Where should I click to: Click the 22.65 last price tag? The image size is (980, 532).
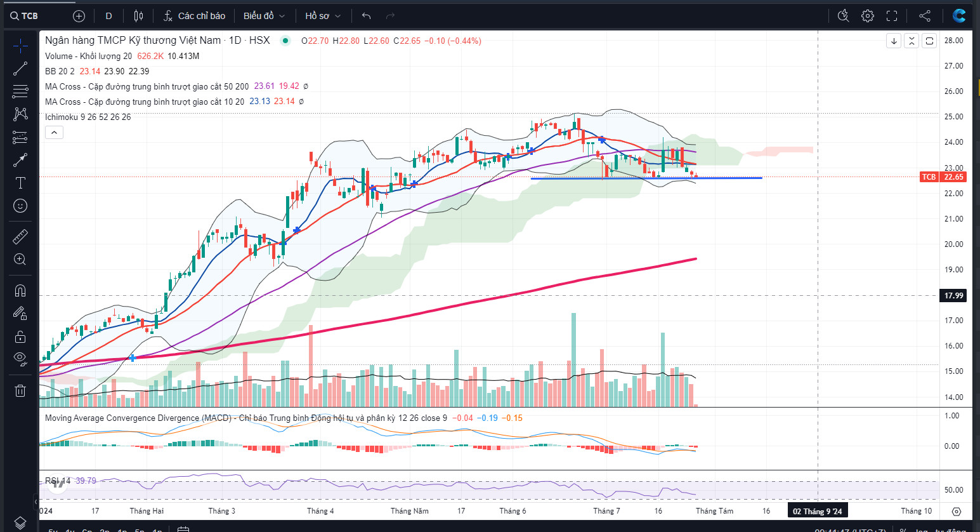953,177
